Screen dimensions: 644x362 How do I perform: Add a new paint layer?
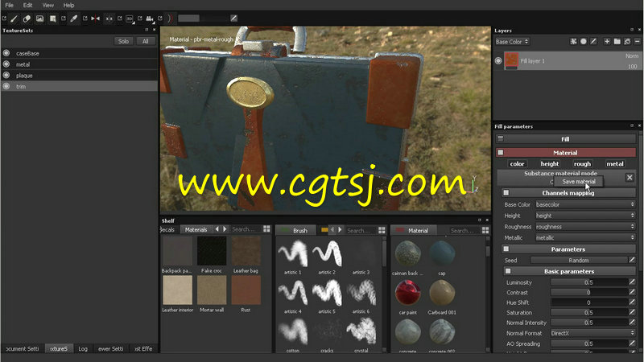click(x=593, y=42)
